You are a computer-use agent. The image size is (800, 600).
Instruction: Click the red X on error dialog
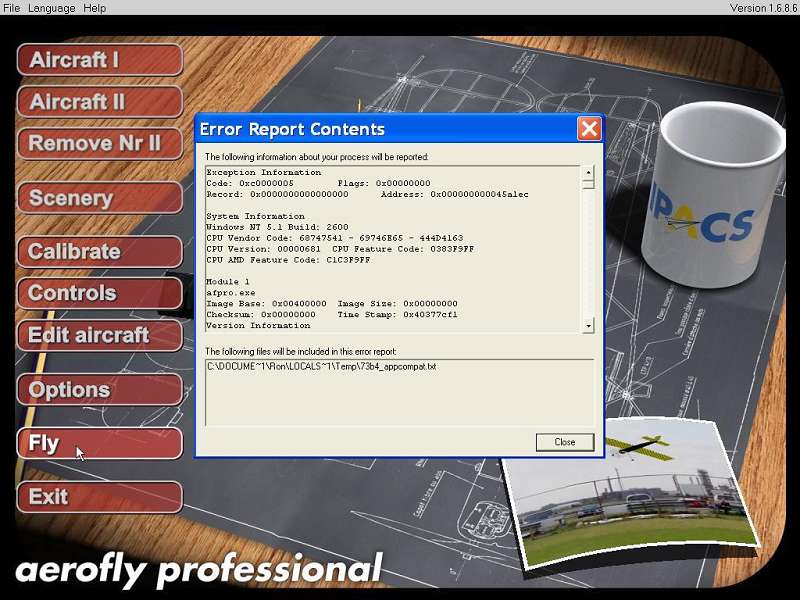click(589, 129)
